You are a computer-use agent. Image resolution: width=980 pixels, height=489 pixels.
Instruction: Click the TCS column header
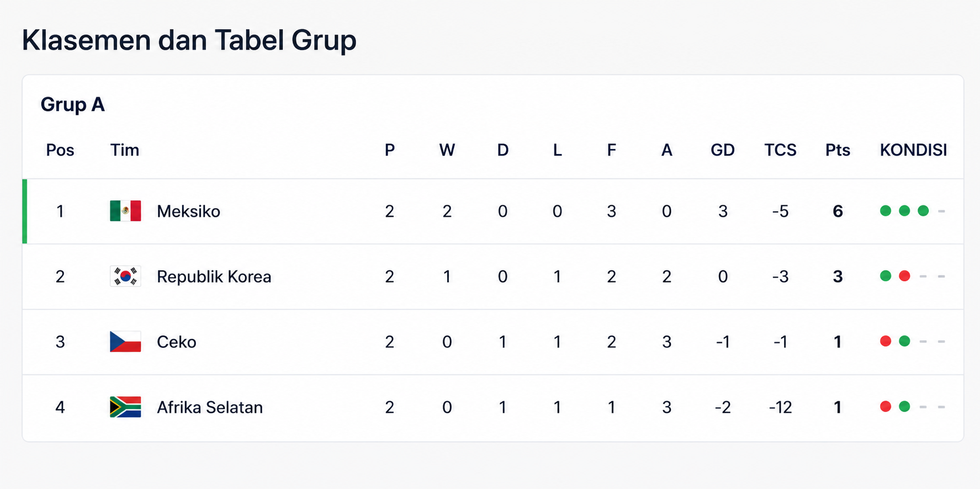(780, 150)
